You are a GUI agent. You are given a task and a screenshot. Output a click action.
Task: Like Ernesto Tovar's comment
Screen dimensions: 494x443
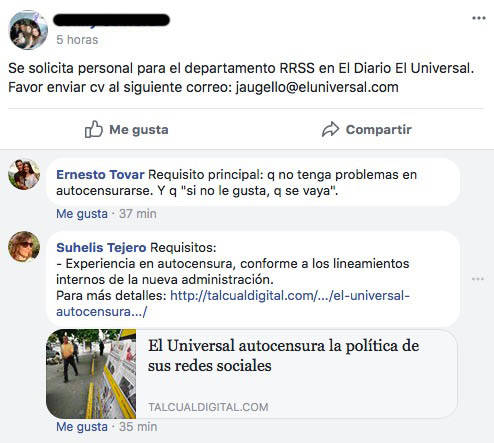[x=82, y=214]
